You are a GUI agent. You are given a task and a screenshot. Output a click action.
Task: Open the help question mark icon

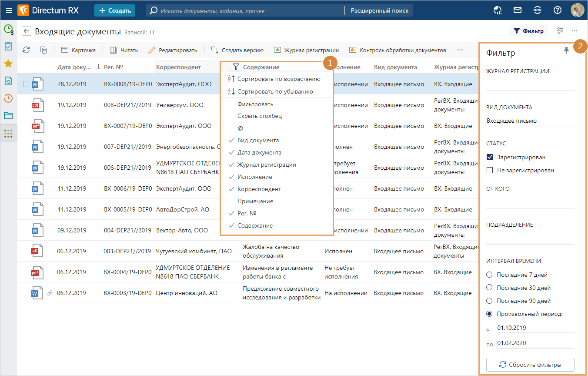click(558, 10)
